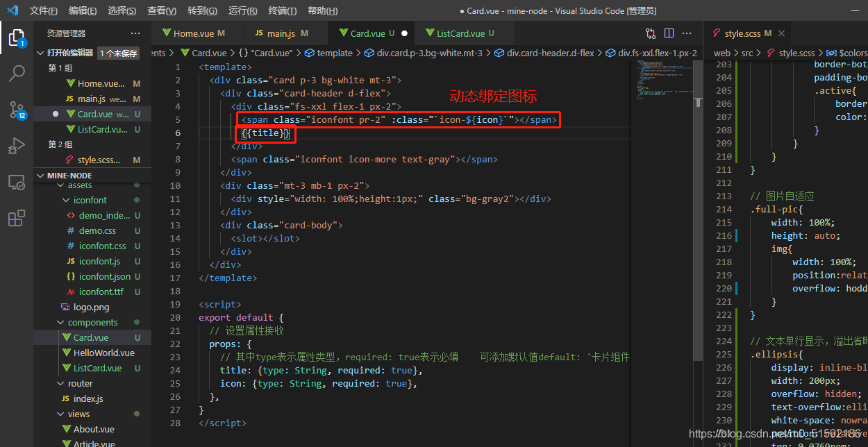Switch to the ListCard.vue editor tab
This screenshot has height=447, width=868.
[x=462, y=33]
